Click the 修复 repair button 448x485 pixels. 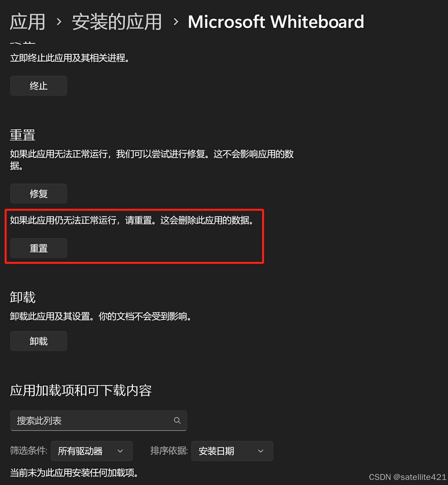coord(39,193)
